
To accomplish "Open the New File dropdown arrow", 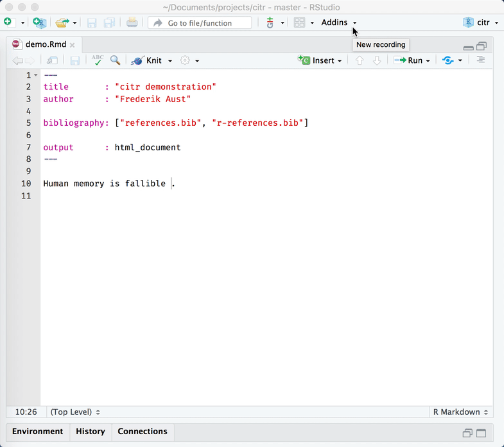I will click(x=22, y=23).
